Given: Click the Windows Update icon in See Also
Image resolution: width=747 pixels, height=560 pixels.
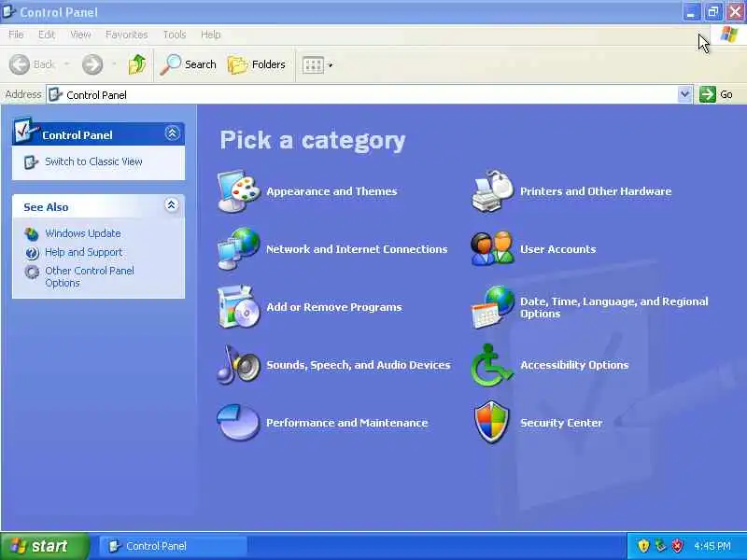Looking at the screenshot, I should pos(32,234).
